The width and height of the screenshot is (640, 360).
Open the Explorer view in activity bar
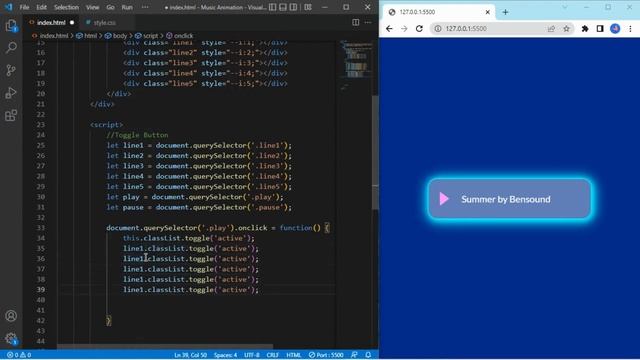point(11,26)
